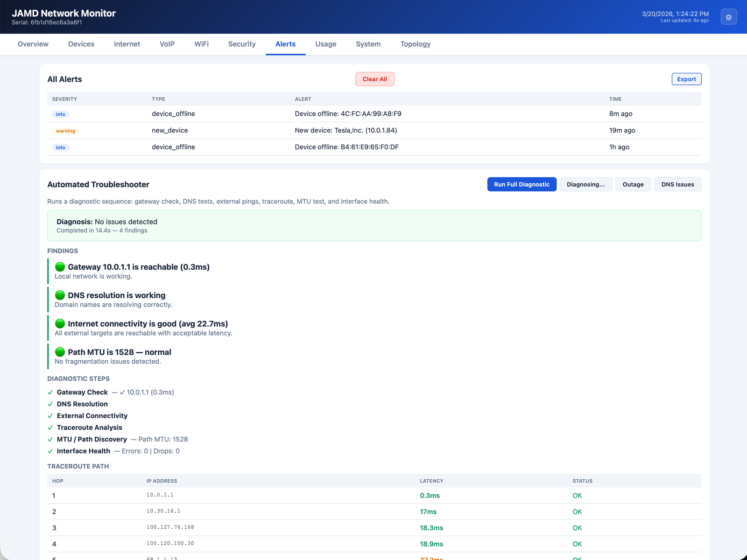Switch to the Devices tab
The height and width of the screenshot is (560, 747).
81,44
